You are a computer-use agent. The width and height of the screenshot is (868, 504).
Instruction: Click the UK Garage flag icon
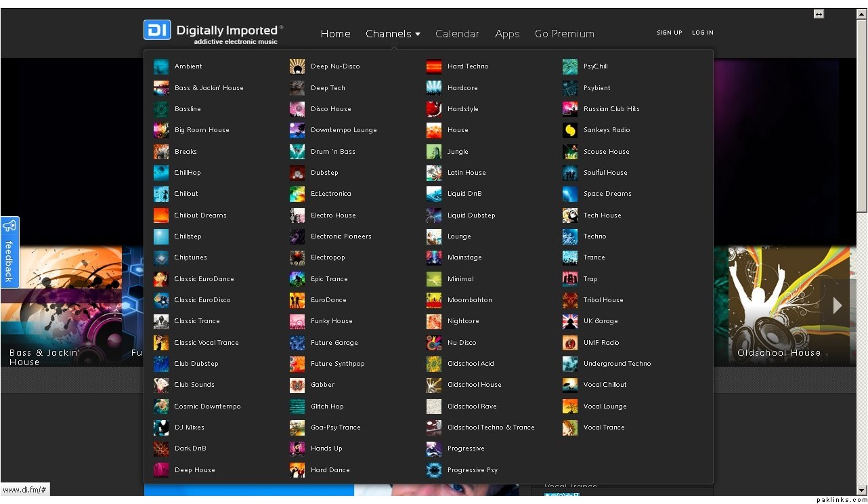click(570, 321)
